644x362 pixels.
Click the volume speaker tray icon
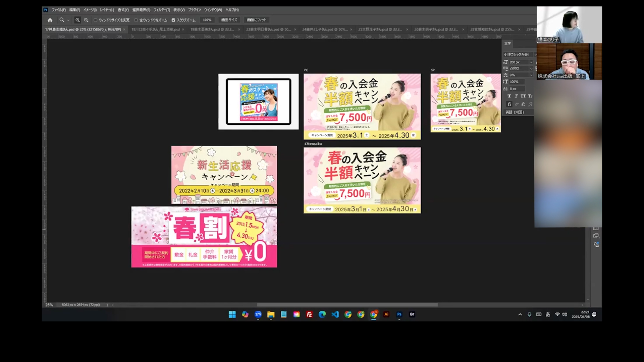pyautogui.click(x=565, y=314)
